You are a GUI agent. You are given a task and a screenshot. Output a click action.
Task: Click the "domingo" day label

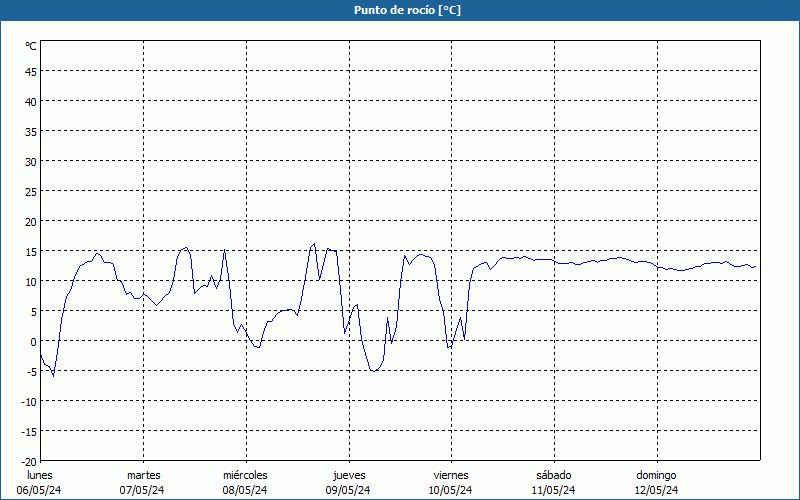point(656,475)
